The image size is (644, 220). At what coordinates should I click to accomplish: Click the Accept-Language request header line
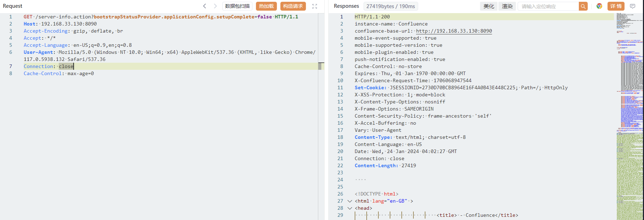click(x=78, y=45)
